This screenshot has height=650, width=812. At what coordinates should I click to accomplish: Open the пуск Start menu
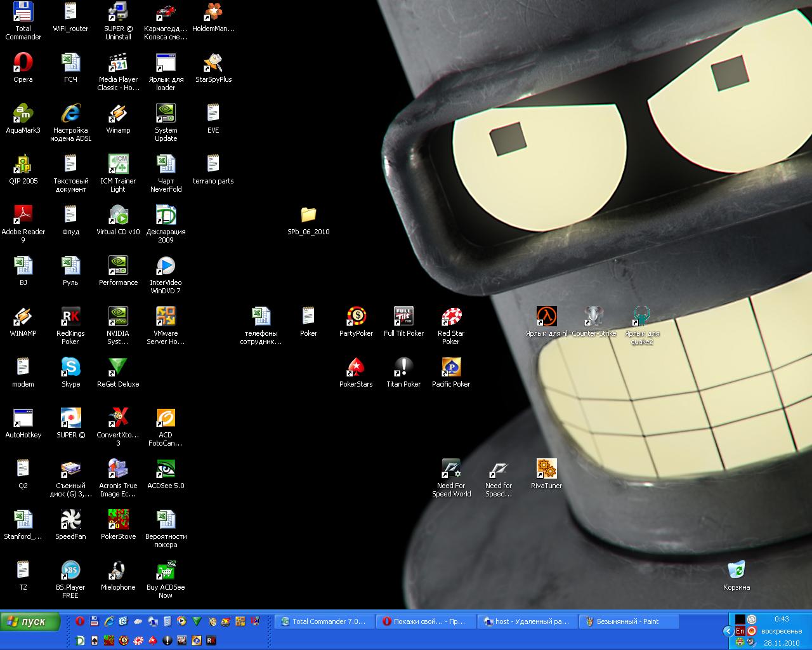(30, 622)
